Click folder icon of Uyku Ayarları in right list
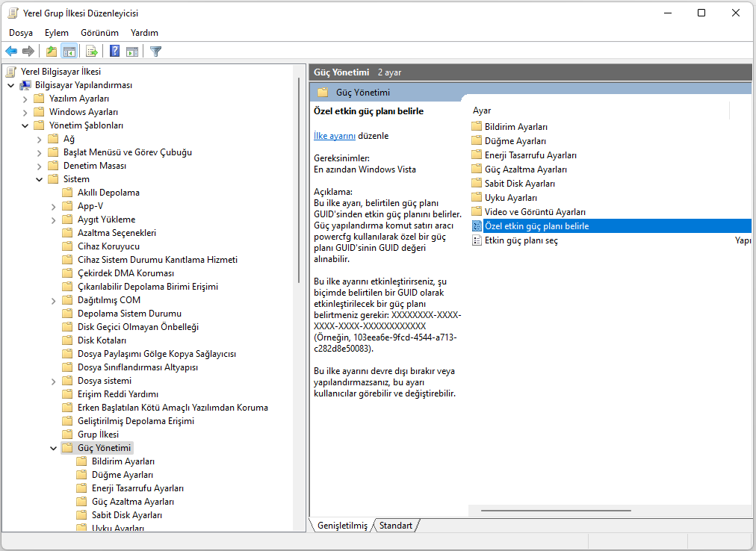 [477, 198]
